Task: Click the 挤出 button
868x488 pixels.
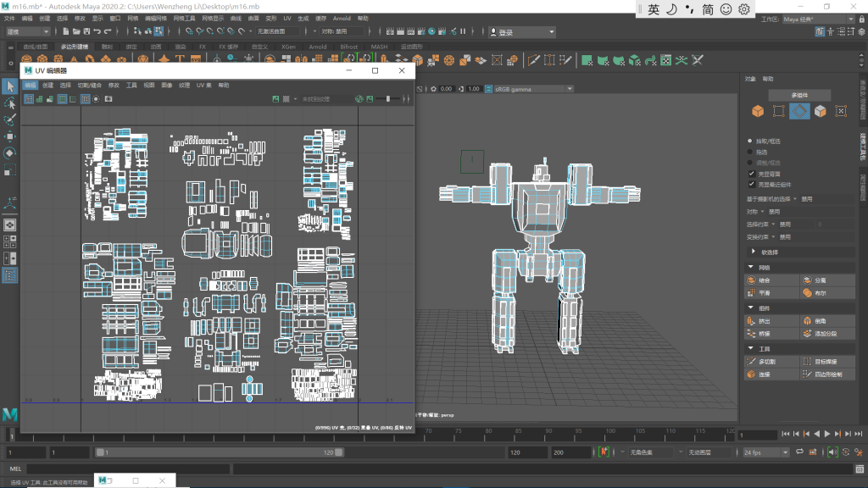Action: 772,321
